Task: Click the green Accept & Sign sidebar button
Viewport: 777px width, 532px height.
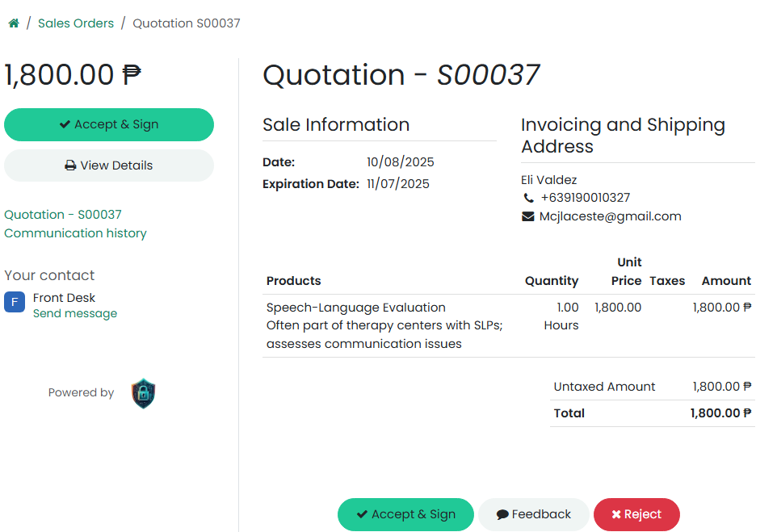Action: [x=109, y=124]
